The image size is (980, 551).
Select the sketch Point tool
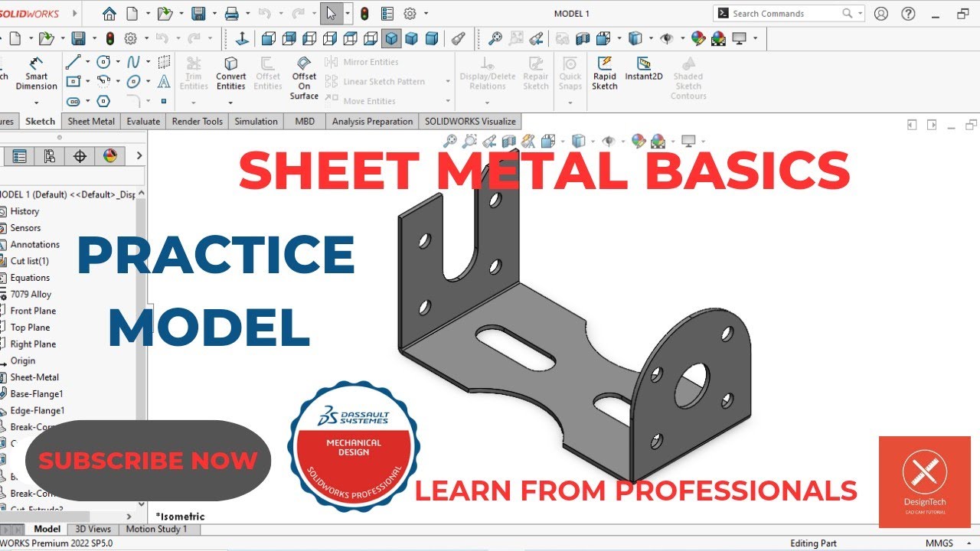164,101
